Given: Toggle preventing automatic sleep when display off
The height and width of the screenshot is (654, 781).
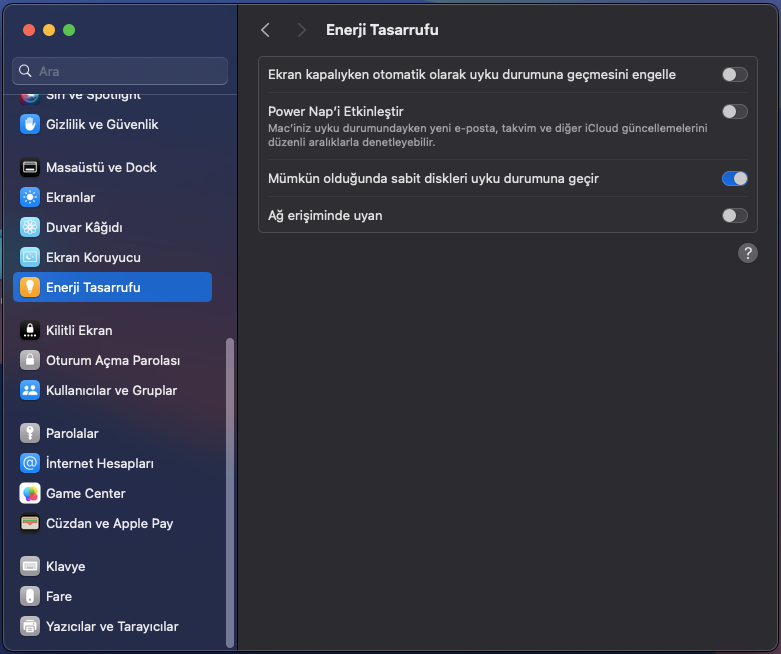Looking at the screenshot, I should point(734,75).
